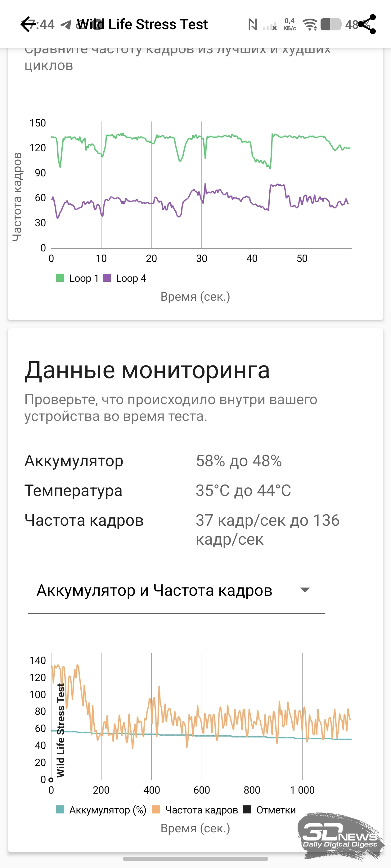Tap the bottom navigation gesture bar

coord(195,859)
